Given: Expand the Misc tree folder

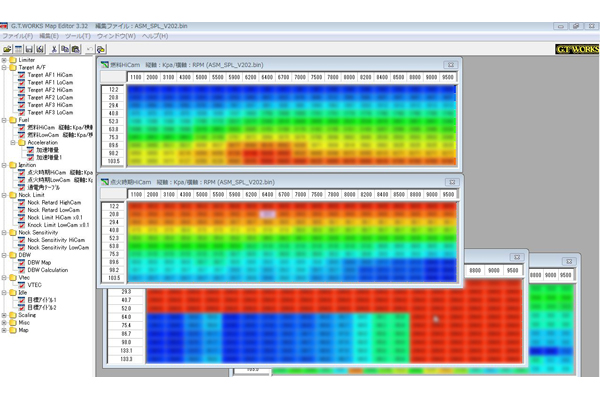Looking at the screenshot, I should point(4,323).
